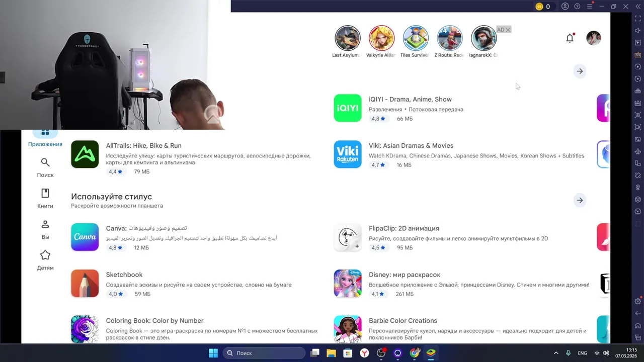Open the BlueStacks account profile icon

565,7
